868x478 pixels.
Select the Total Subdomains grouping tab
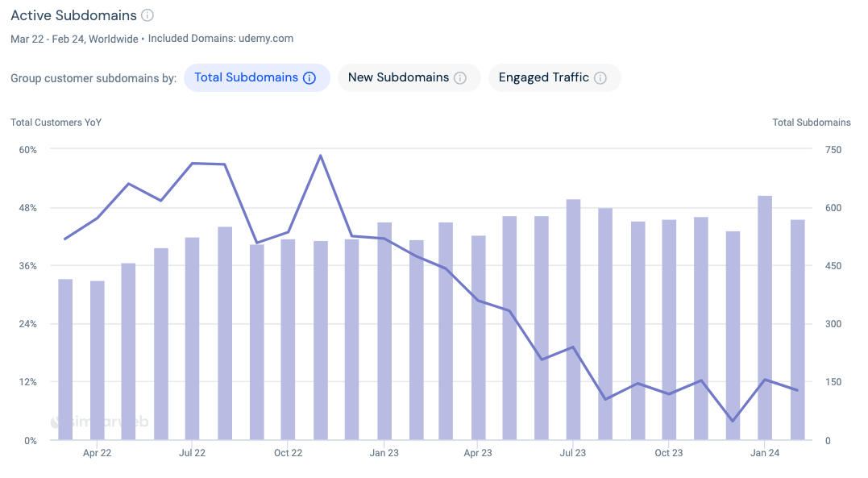pos(257,77)
